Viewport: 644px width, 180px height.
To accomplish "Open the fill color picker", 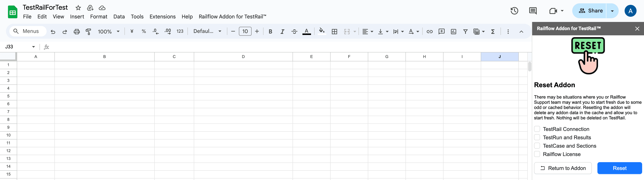I will (x=322, y=31).
